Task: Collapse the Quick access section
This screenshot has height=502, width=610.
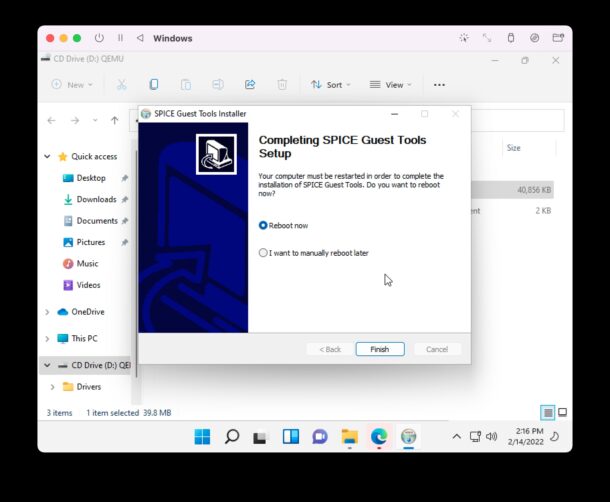Action: (x=47, y=156)
